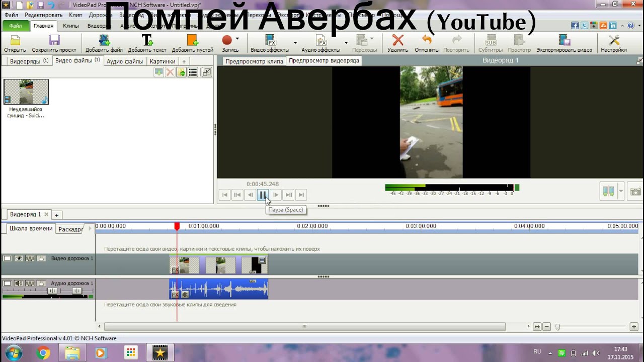Click LinkedIn share icon

613,26
